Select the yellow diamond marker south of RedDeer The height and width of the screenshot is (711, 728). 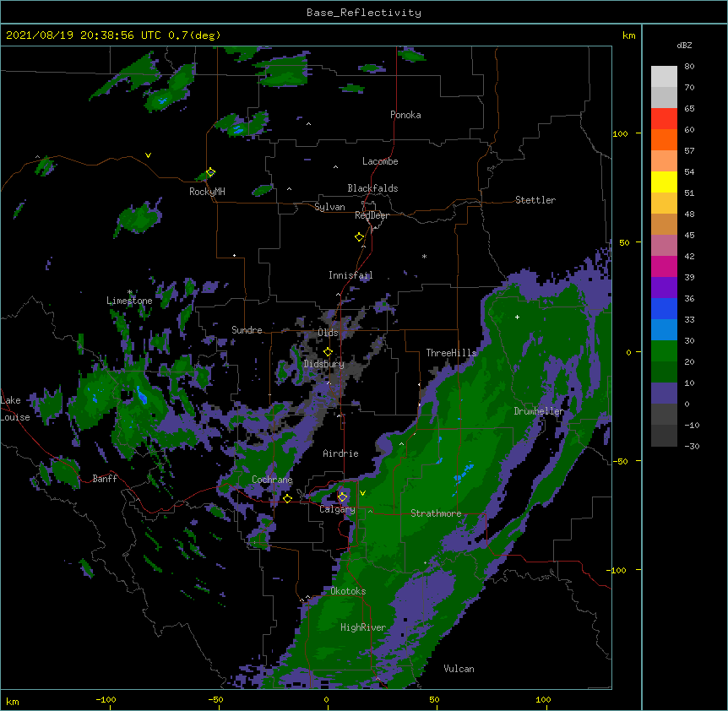pos(359,237)
